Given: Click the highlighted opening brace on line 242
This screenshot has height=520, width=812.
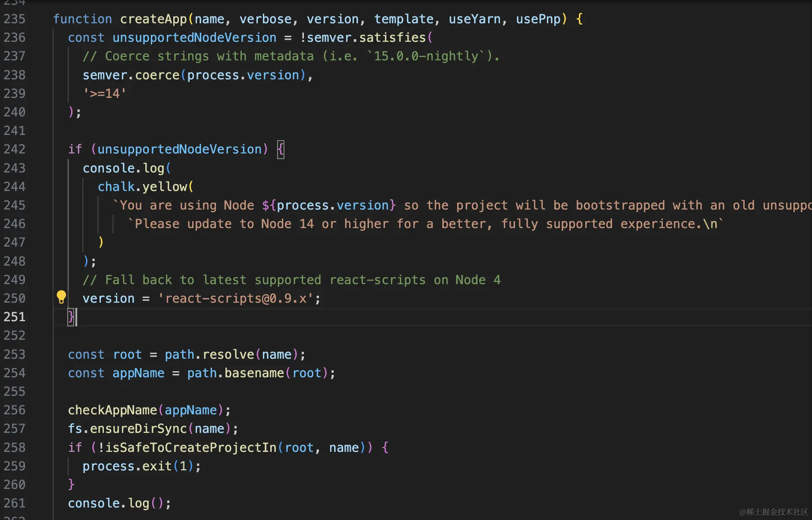Looking at the screenshot, I should tap(281, 150).
